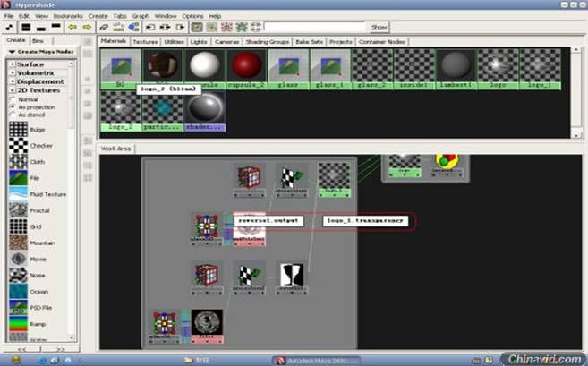The height and width of the screenshot is (366, 588).
Task: Go to next graph yellow arrow
Action: tap(87, 27)
